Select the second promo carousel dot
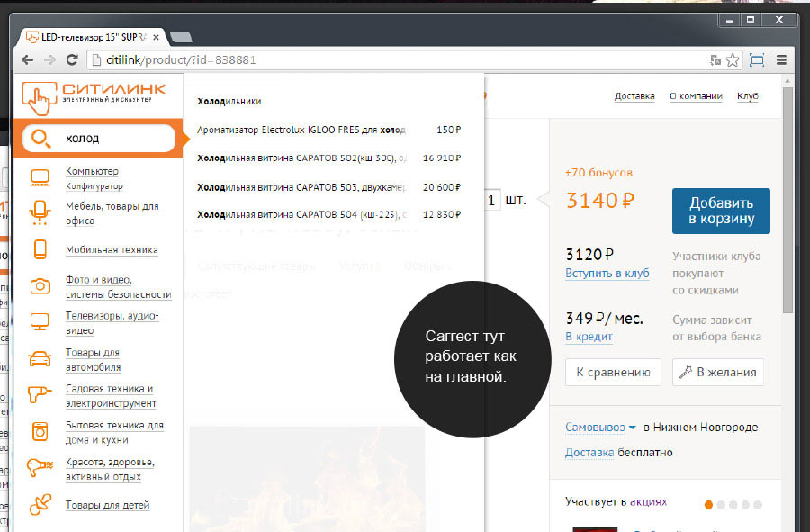 coord(721,504)
